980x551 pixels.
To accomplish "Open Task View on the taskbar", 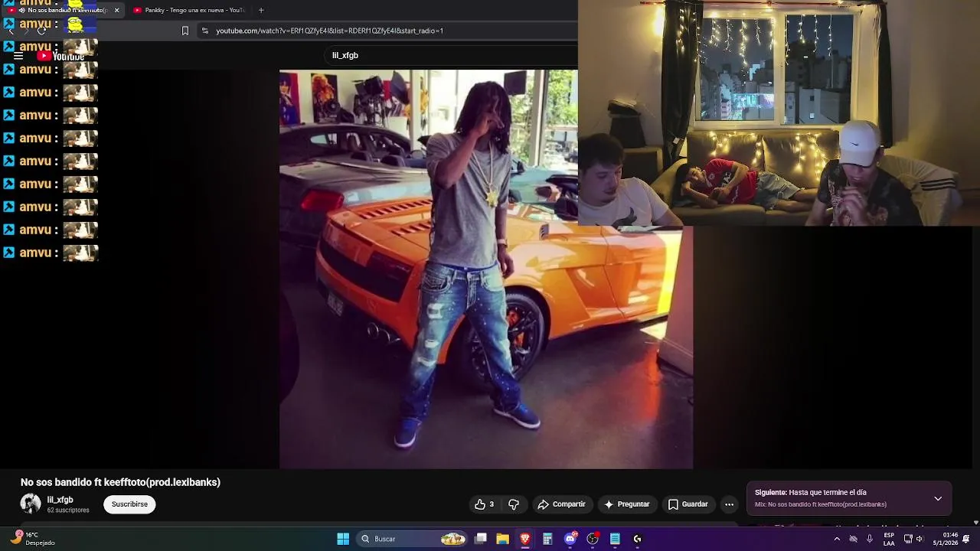I will coord(480,539).
